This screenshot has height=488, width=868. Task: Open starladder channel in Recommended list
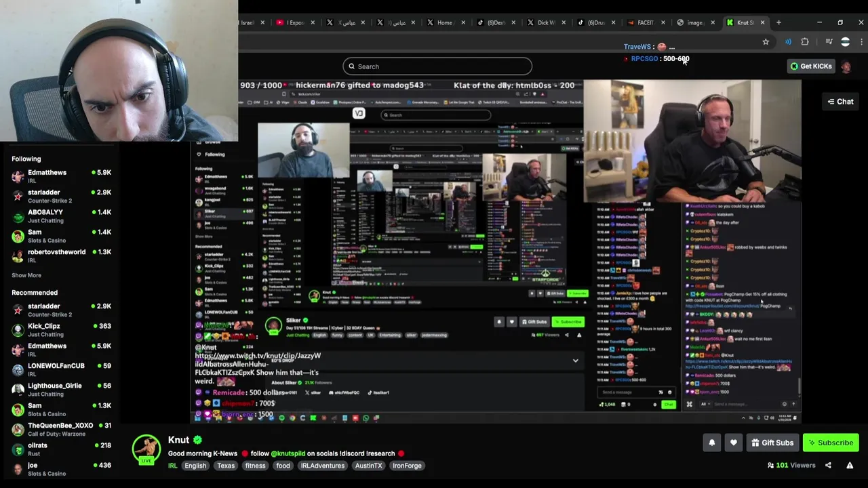44,306
